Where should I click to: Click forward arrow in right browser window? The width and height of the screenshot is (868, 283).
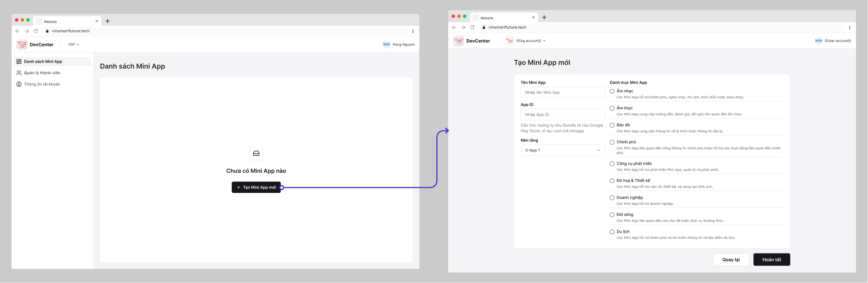pos(463,27)
